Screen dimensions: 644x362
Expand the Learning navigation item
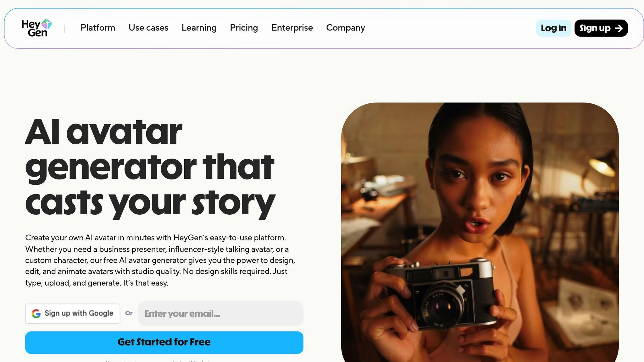point(199,28)
